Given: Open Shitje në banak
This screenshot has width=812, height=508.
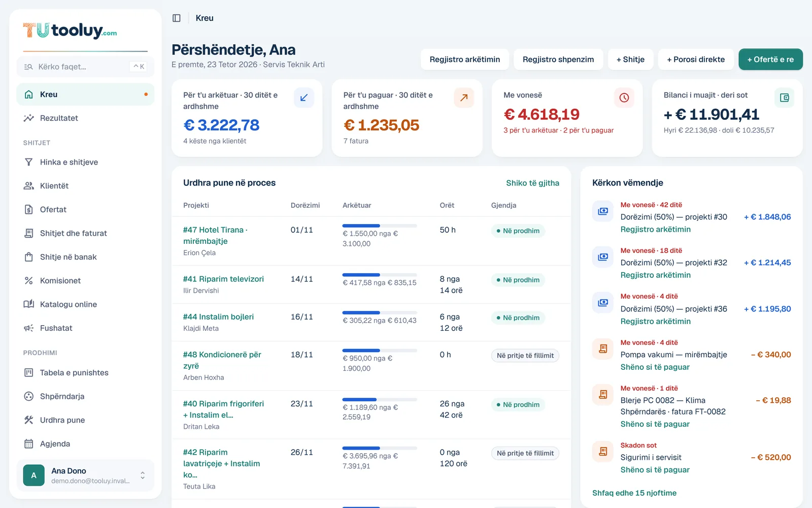Looking at the screenshot, I should (x=85, y=257).
